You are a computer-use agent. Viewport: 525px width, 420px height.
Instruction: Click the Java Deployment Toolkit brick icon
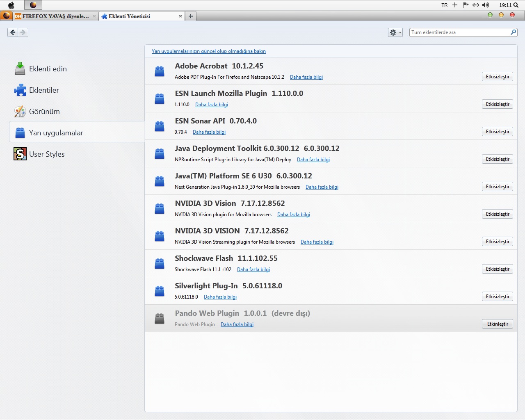[x=160, y=154]
